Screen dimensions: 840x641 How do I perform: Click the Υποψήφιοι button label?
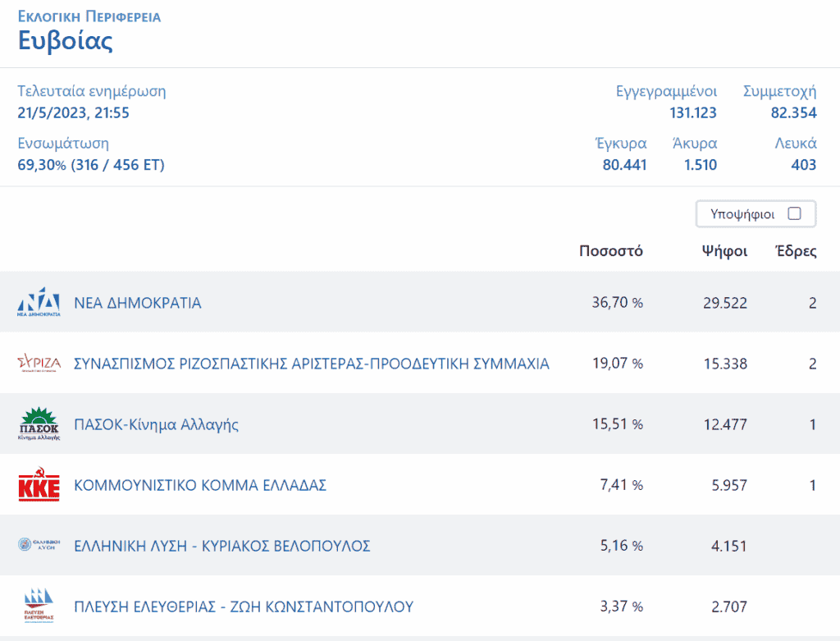pos(742,214)
